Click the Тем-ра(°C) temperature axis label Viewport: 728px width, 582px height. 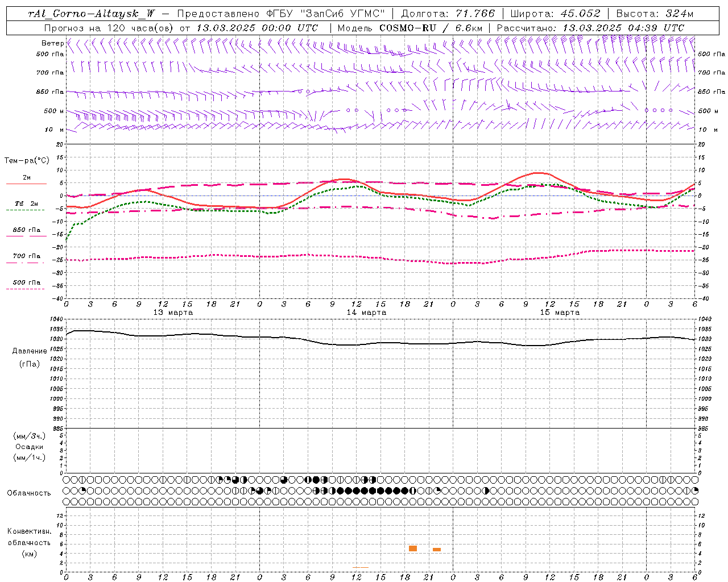[x=27, y=161]
